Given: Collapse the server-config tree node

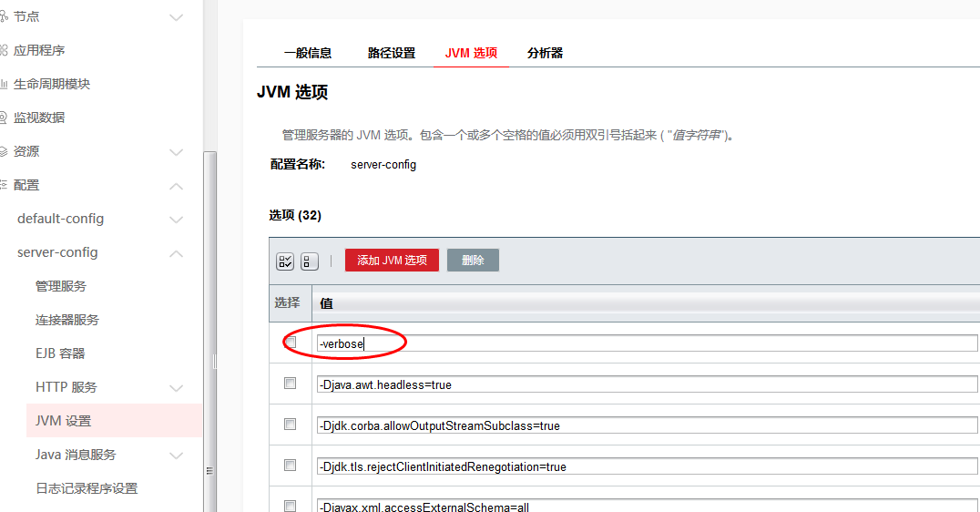Looking at the screenshot, I should pyautogui.click(x=177, y=253).
